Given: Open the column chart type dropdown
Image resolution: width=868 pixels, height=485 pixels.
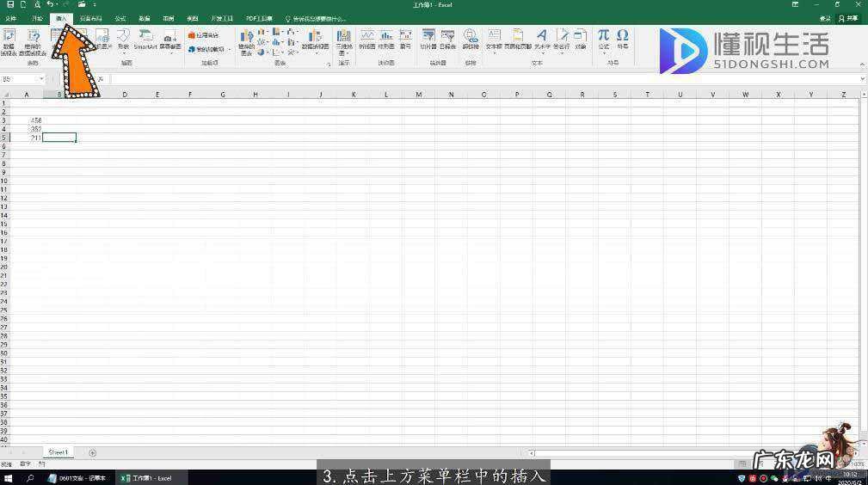Looking at the screenshot, I should tap(262, 32).
